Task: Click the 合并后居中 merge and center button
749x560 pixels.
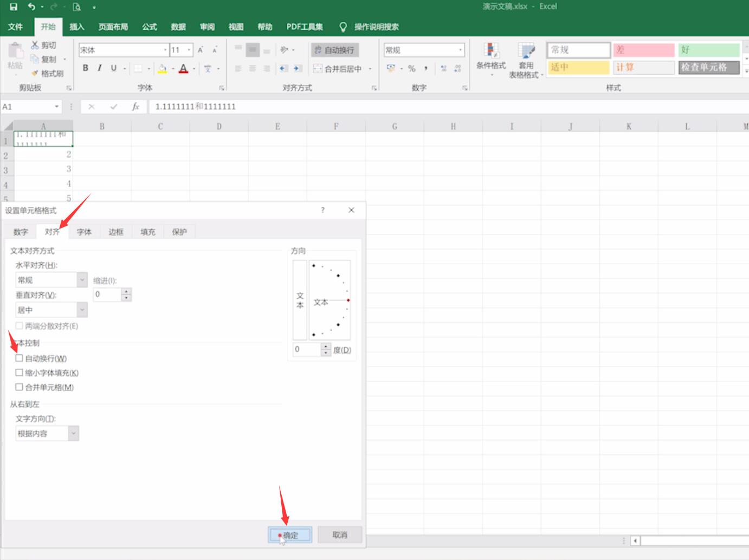Action: click(338, 69)
